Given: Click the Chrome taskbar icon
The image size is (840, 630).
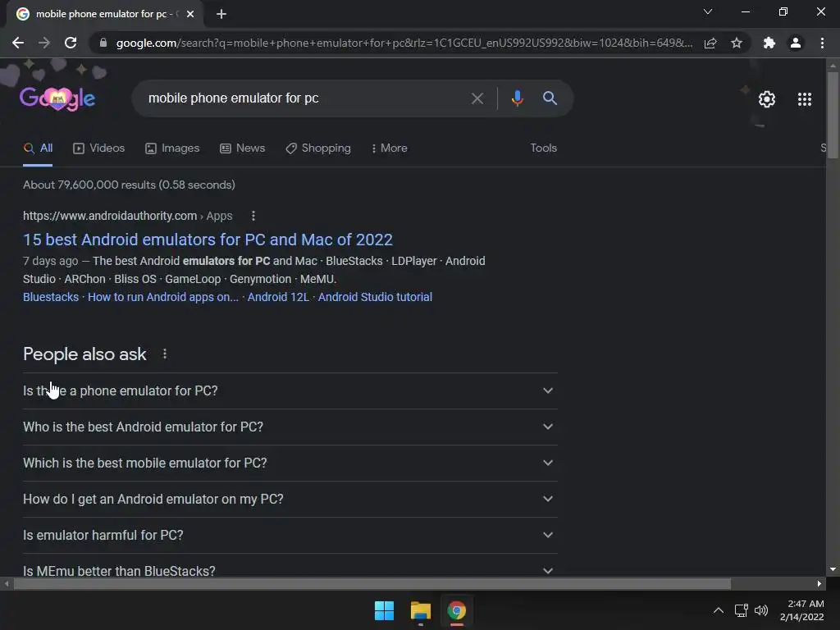Looking at the screenshot, I should (x=456, y=610).
